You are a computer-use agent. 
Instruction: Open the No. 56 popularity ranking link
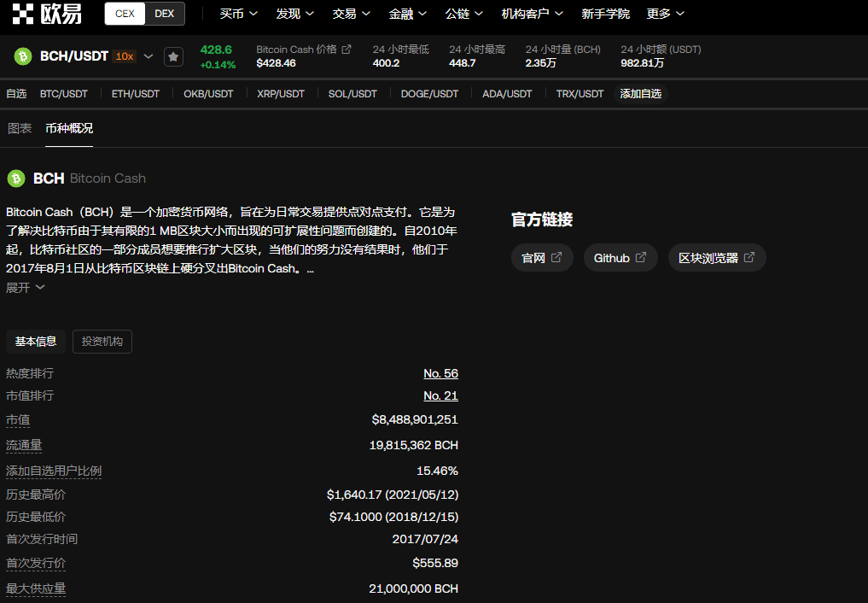(440, 373)
